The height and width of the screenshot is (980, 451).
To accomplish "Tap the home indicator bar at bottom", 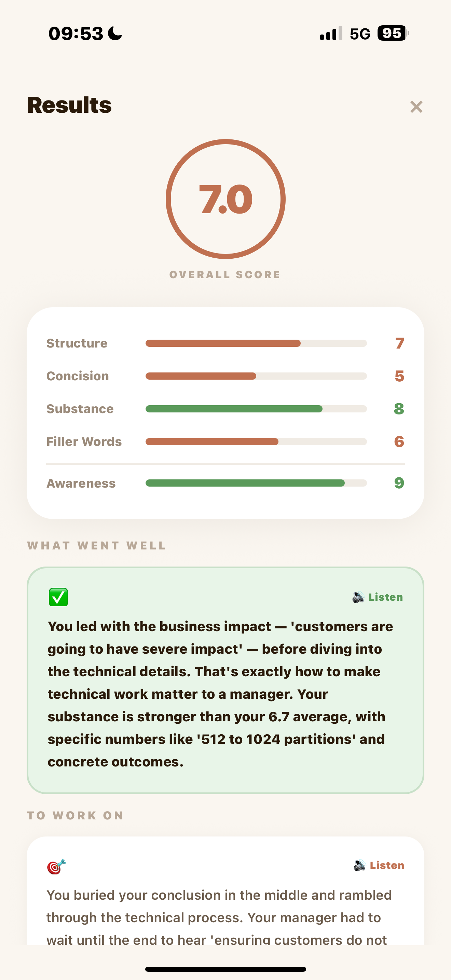I will (225, 969).
